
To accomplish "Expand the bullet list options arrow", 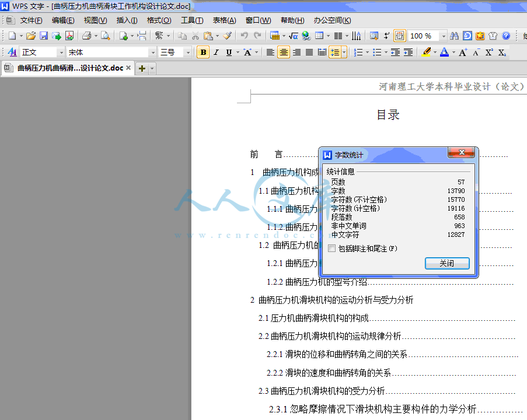I will (x=386, y=52).
